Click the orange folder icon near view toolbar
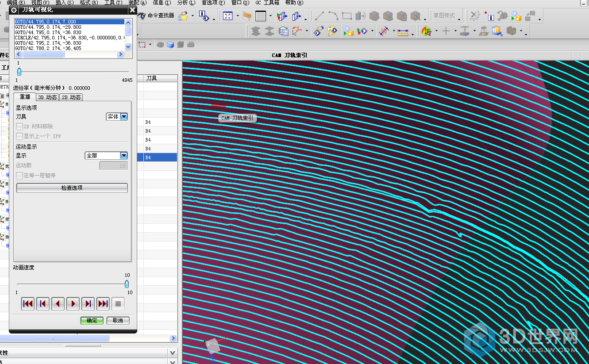 tap(247, 16)
